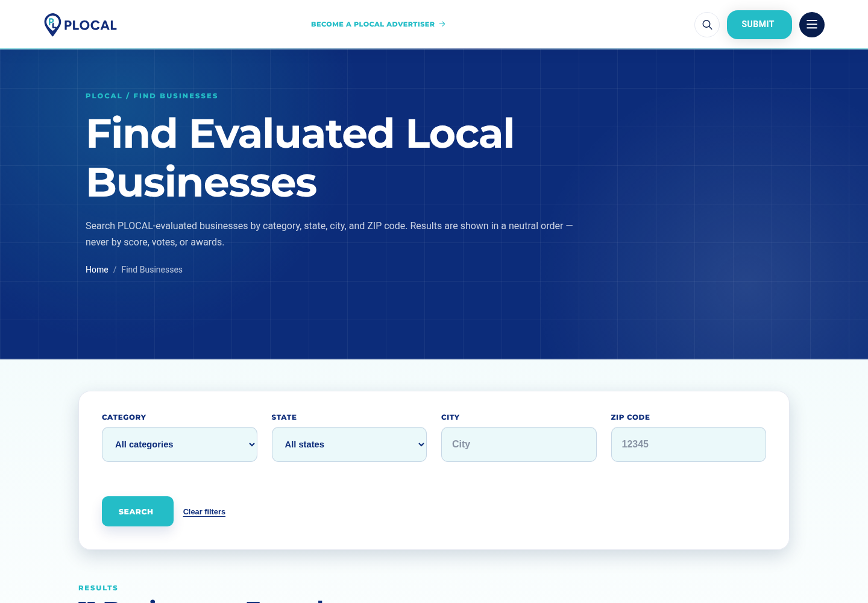Click the Clear filters link
Viewport: 868px width, 603px height.
click(x=204, y=512)
